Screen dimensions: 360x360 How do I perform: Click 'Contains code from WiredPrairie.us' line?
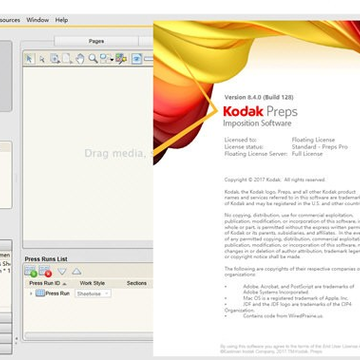click(283, 316)
